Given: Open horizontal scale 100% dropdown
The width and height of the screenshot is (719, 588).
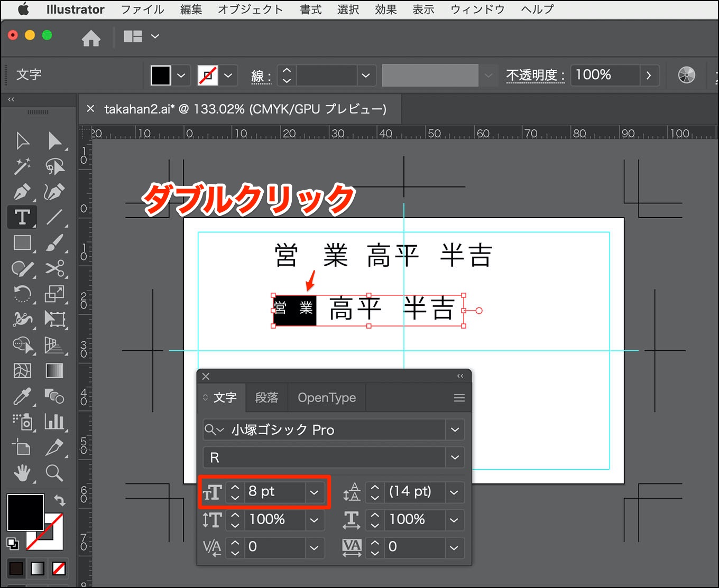Looking at the screenshot, I should pyautogui.click(x=454, y=520).
